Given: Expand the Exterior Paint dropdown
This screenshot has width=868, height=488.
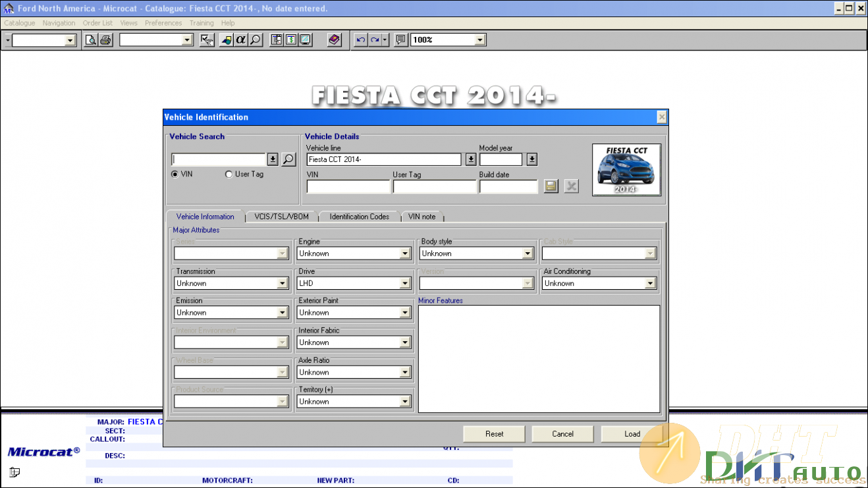Looking at the screenshot, I should (405, 313).
